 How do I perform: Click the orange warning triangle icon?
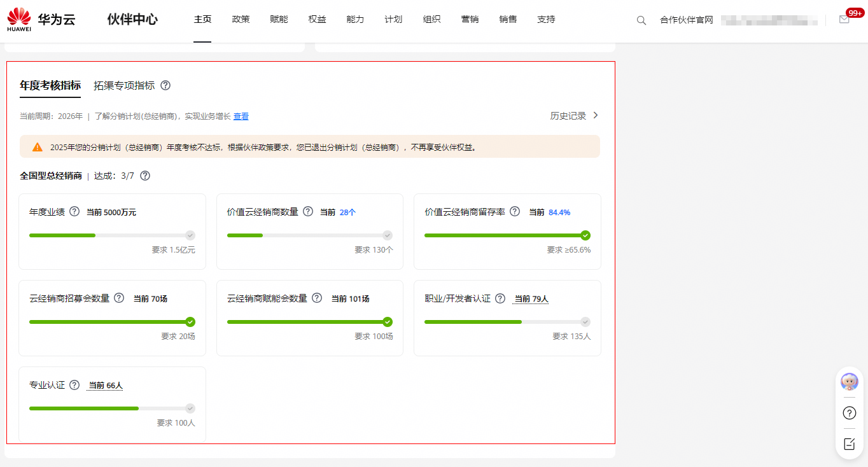click(x=38, y=147)
